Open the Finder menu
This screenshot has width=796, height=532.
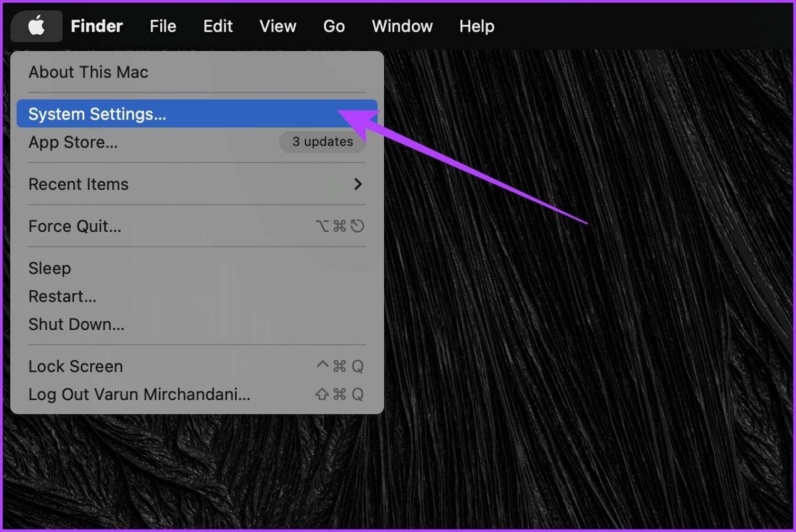pyautogui.click(x=96, y=26)
